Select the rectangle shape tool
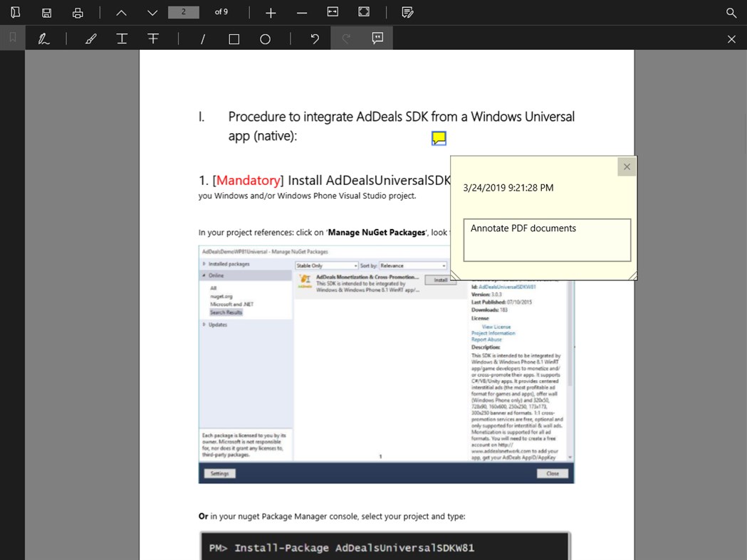 (234, 39)
